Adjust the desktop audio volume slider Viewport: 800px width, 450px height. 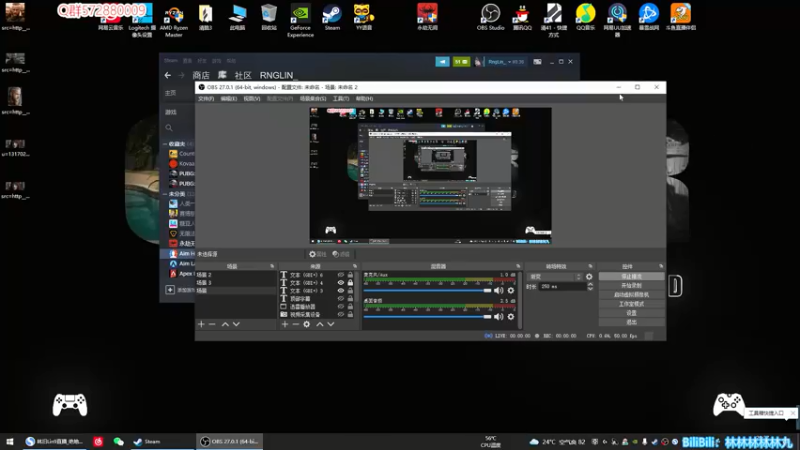[427, 316]
